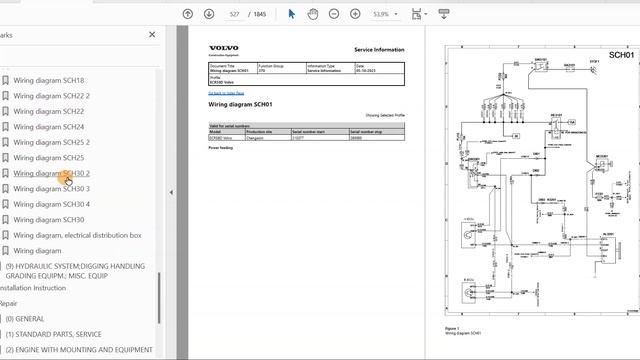Select the Installation Instruction bookmark

tap(33, 288)
